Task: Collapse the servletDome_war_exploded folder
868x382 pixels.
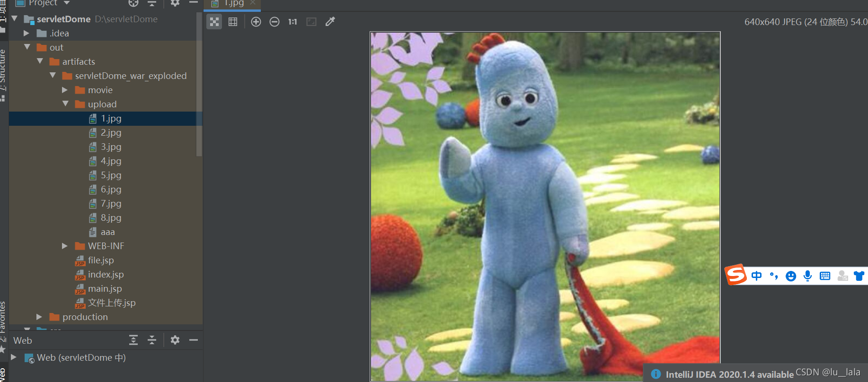Action: [53, 76]
